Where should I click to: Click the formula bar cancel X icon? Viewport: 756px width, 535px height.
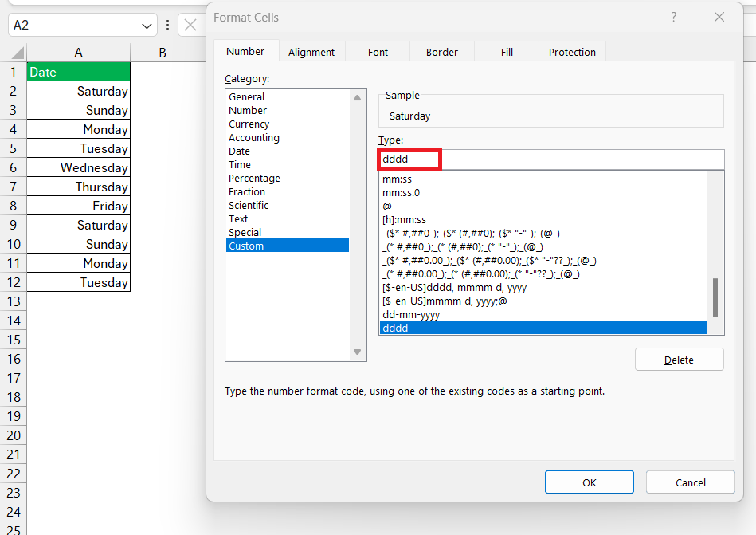coord(190,25)
